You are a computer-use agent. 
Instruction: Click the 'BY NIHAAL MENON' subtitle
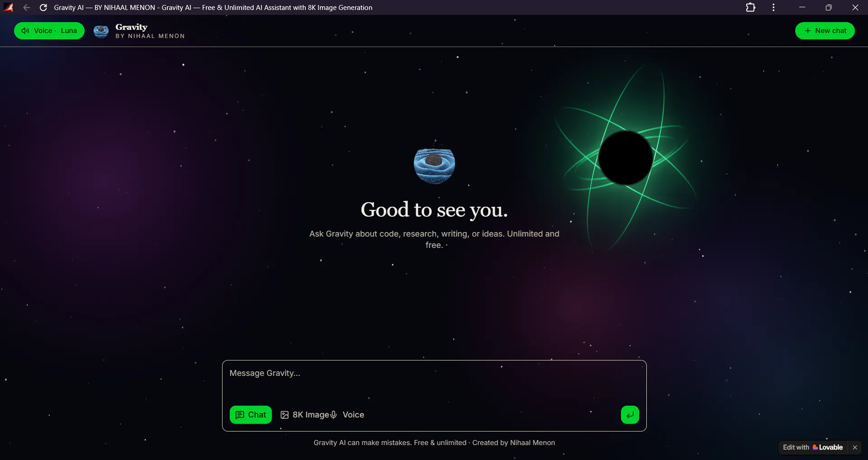(150, 36)
